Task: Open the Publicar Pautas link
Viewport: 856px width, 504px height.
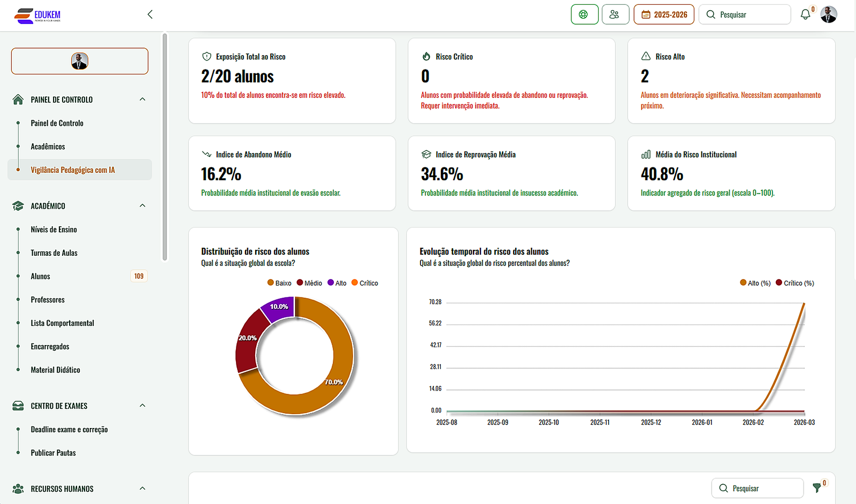Action: 53,453
